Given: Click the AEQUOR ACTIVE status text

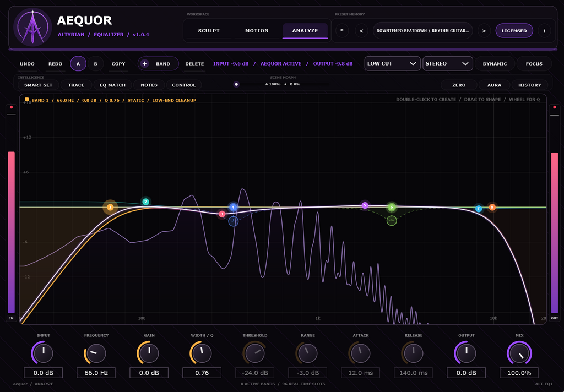Looking at the screenshot, I should pyautogui.click(x=281, y=64).
